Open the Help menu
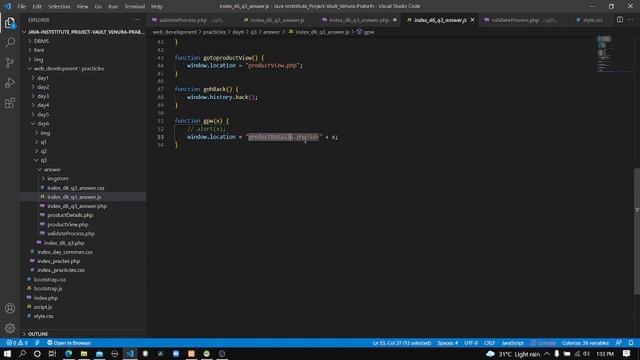 157,6
